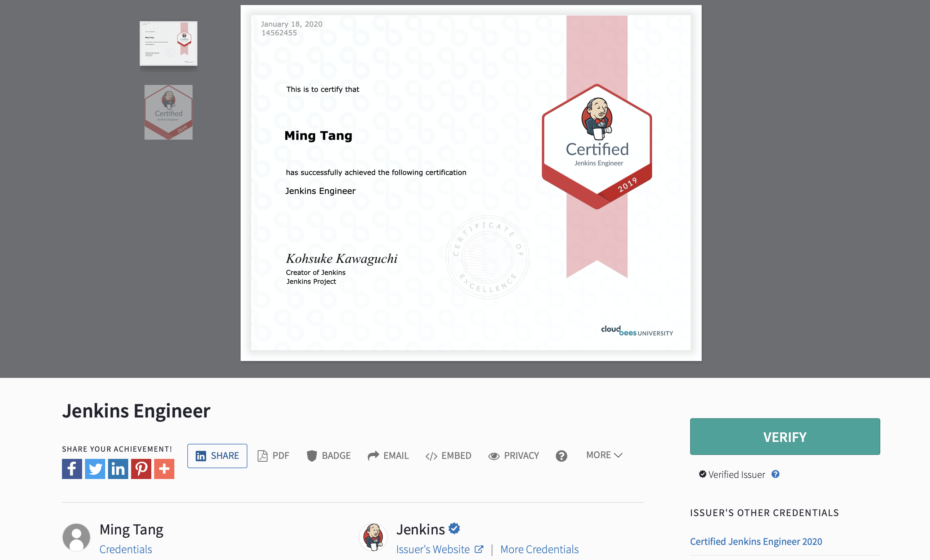The height and width of the screenshot is (560, 930).
Task: Open more sharing options plus icon
Action: 164,469
